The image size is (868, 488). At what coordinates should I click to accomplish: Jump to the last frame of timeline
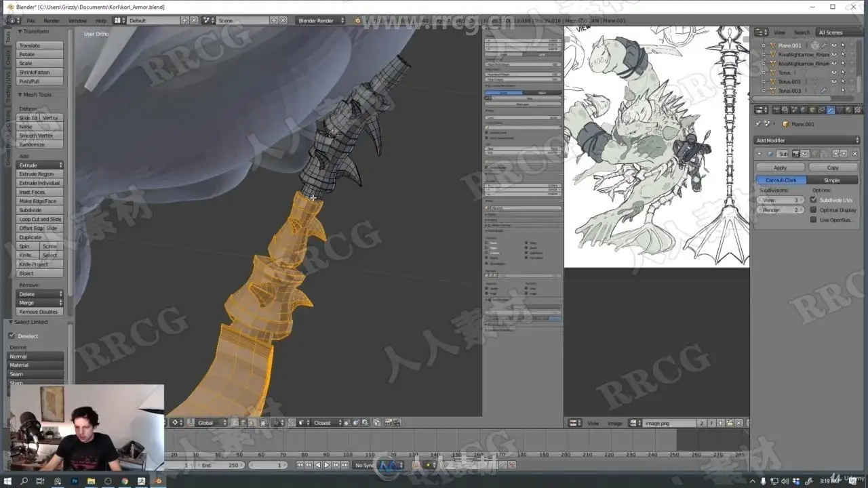[x=344, y=465]
